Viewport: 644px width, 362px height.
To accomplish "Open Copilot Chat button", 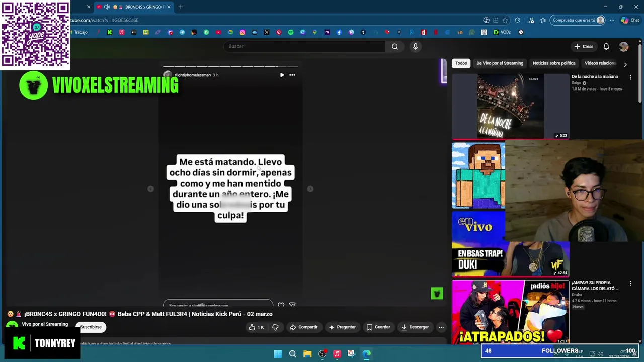I will (x=630, y=20).
